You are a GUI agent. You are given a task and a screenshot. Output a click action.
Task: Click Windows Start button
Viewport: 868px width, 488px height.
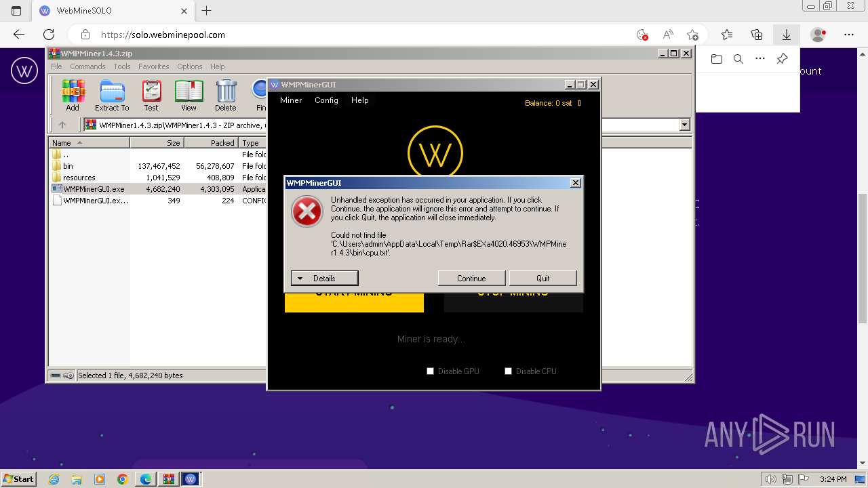pyautogui.click(x=18, y=479)
